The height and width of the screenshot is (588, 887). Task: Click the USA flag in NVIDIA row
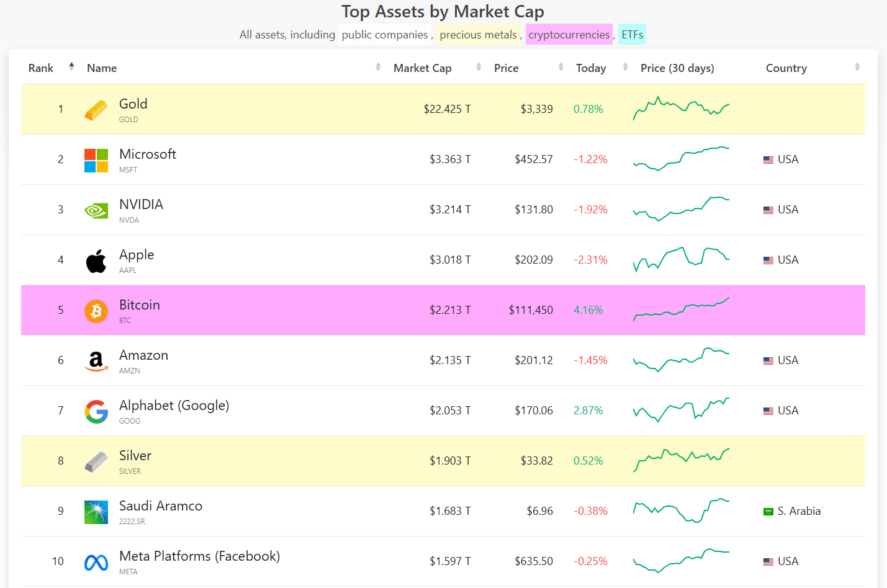(x=768, y=210)
